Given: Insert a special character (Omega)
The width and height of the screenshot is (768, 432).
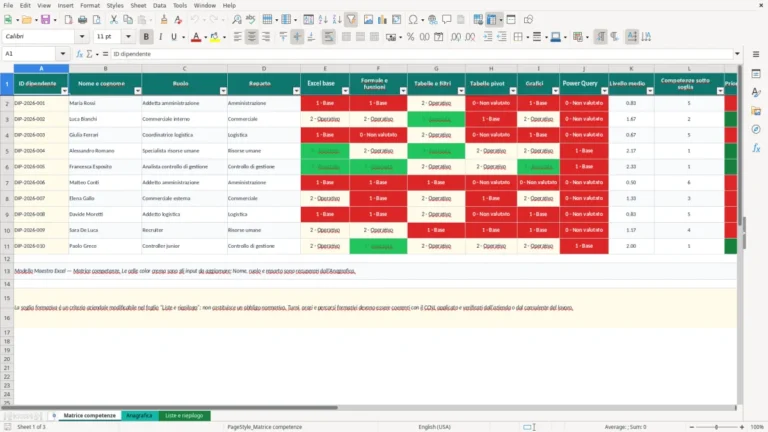Looking at the screenshot, I should (x=413, y=20).
